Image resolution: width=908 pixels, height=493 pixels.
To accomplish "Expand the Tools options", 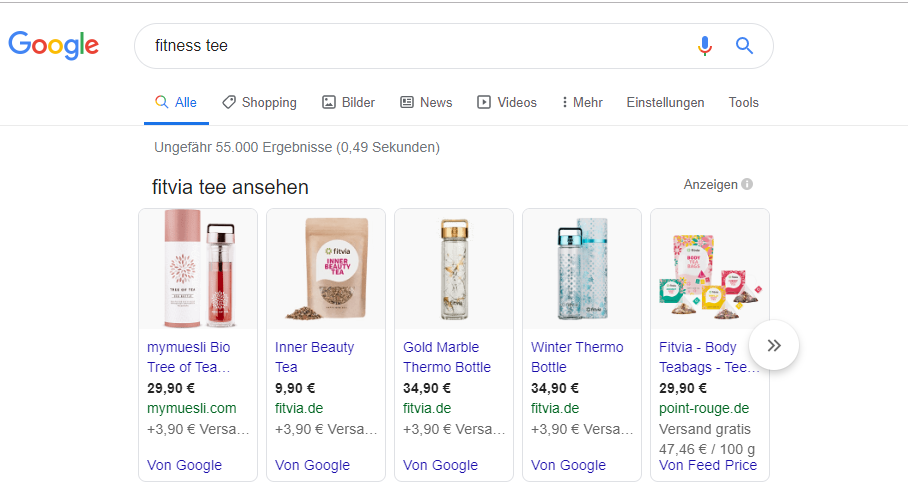I will tap(743, 102).
